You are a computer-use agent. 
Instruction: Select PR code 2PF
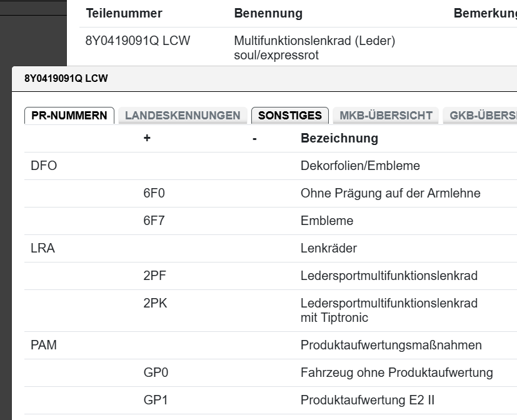pos(154,276)
